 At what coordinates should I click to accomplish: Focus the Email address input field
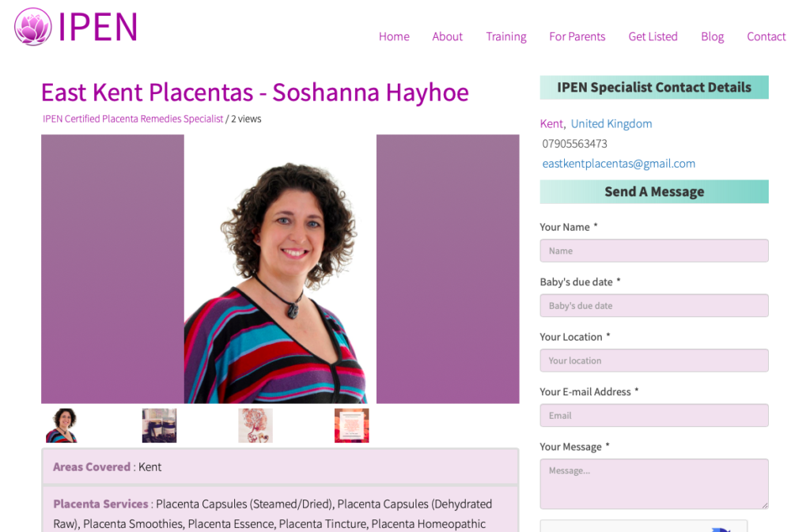[654, 415]
